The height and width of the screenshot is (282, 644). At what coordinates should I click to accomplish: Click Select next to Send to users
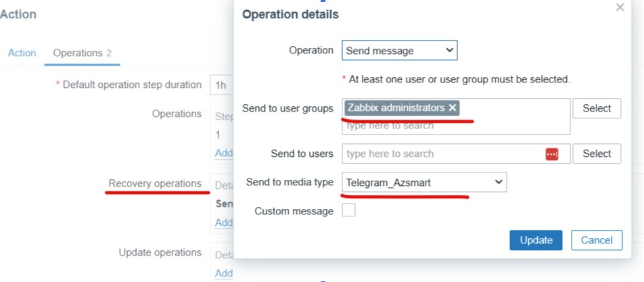click(597, 154)
